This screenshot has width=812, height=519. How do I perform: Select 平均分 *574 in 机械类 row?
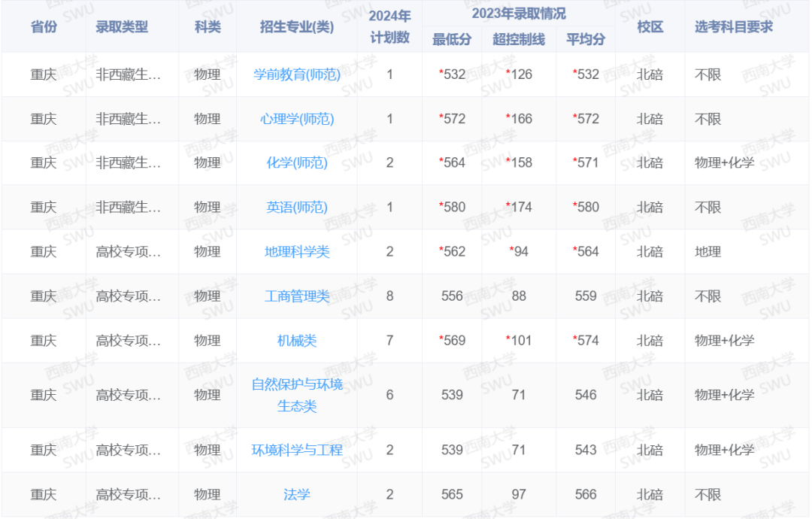point(585,341)
